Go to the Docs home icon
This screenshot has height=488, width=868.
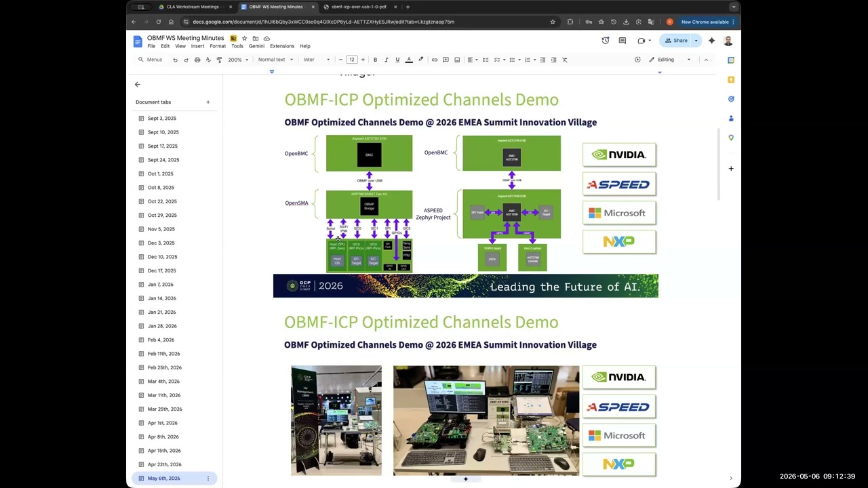point(138,41)
